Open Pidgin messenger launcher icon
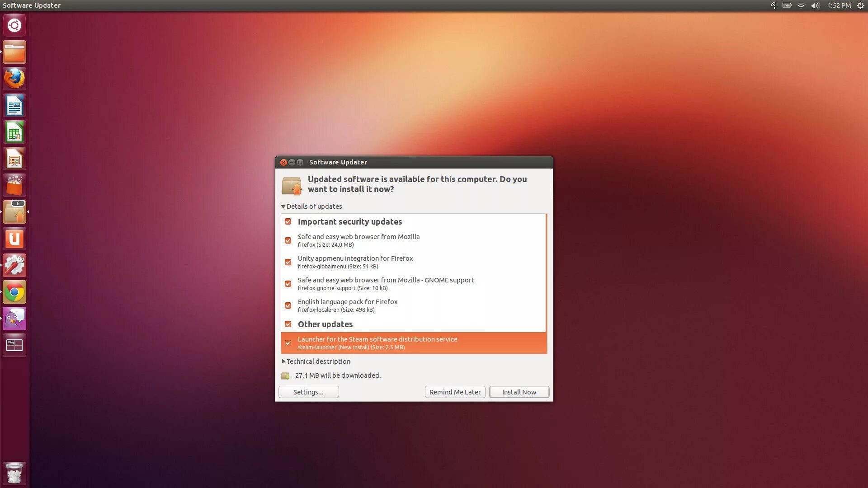The width and height of the screenshot is (868, 488). pos(14,319)
